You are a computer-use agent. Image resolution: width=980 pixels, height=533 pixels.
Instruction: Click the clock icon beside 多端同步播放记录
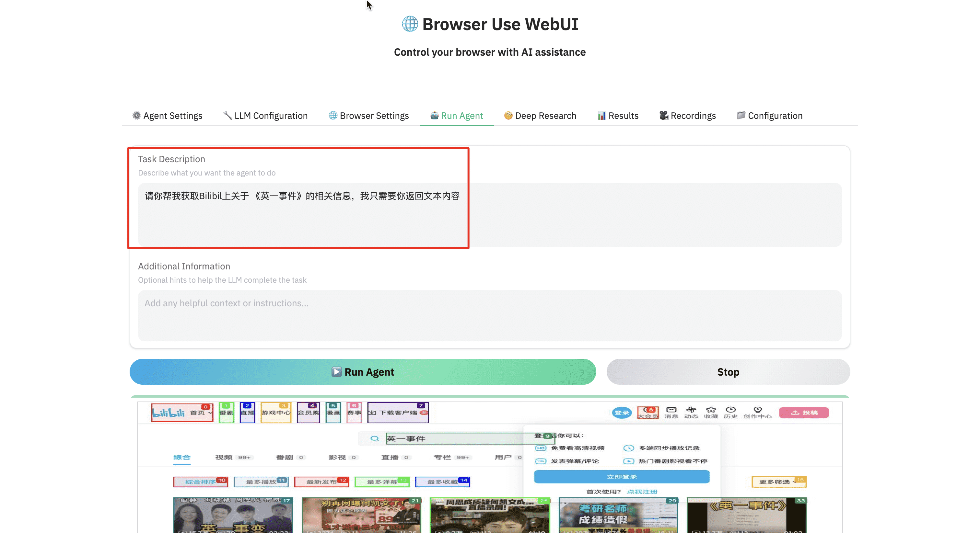[628, 448]
